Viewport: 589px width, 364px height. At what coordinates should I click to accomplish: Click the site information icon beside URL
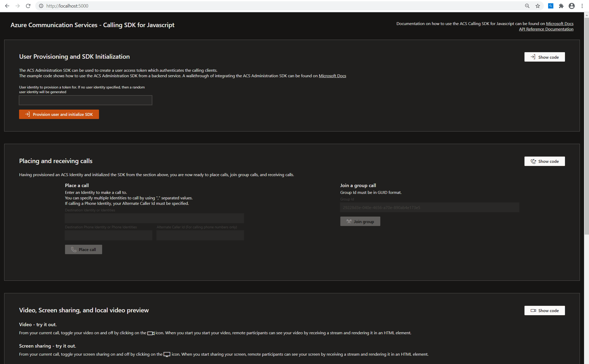click(x=41, y=6)
